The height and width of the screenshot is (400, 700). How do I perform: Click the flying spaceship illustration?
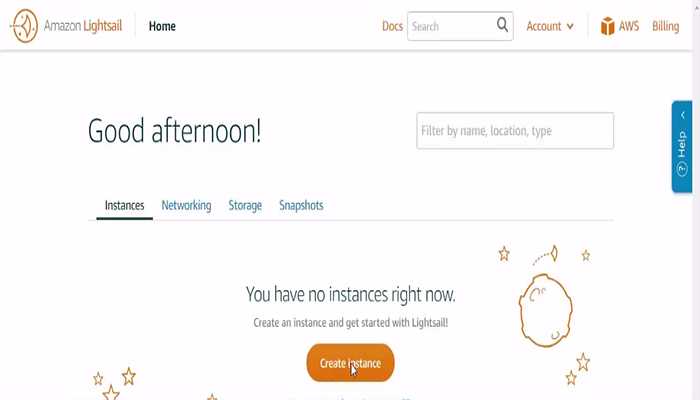pyautogui.click(x=546, y=255)
